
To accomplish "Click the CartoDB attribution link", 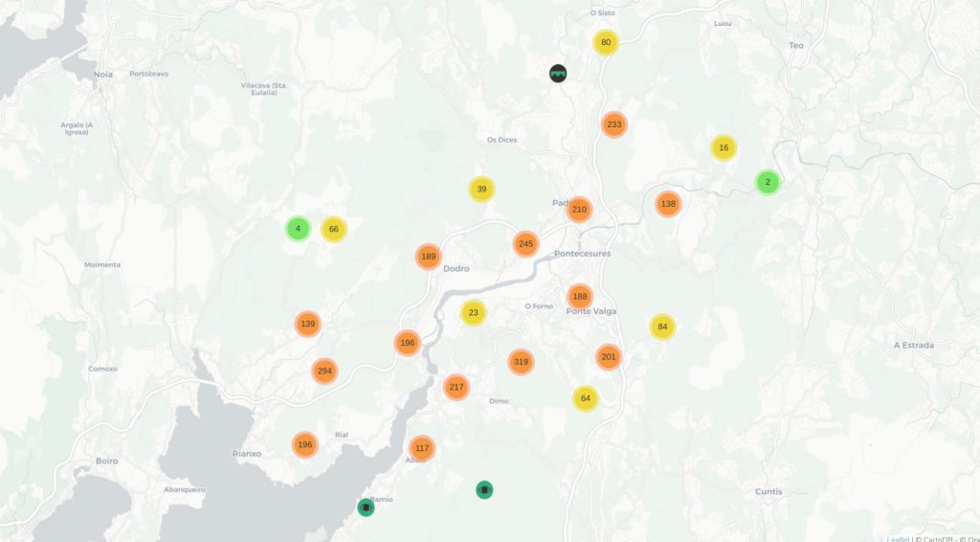I will tap(934, 537).
